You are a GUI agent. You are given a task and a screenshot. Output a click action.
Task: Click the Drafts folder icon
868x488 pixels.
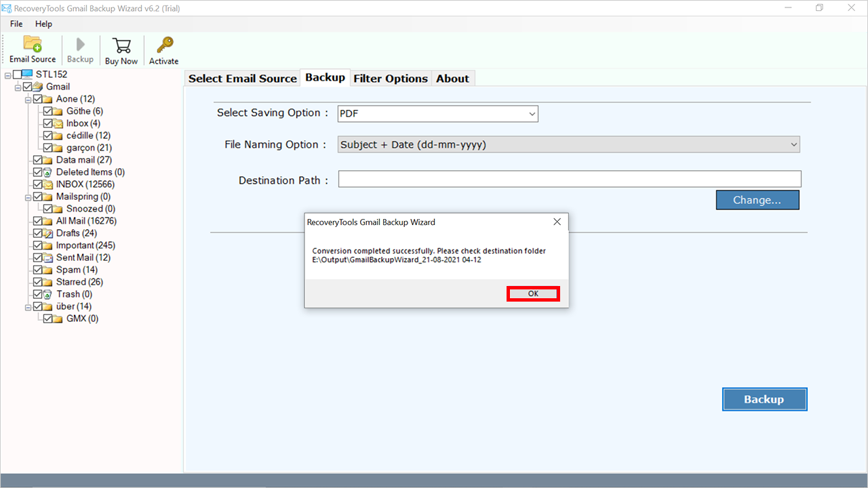(48, 233)
